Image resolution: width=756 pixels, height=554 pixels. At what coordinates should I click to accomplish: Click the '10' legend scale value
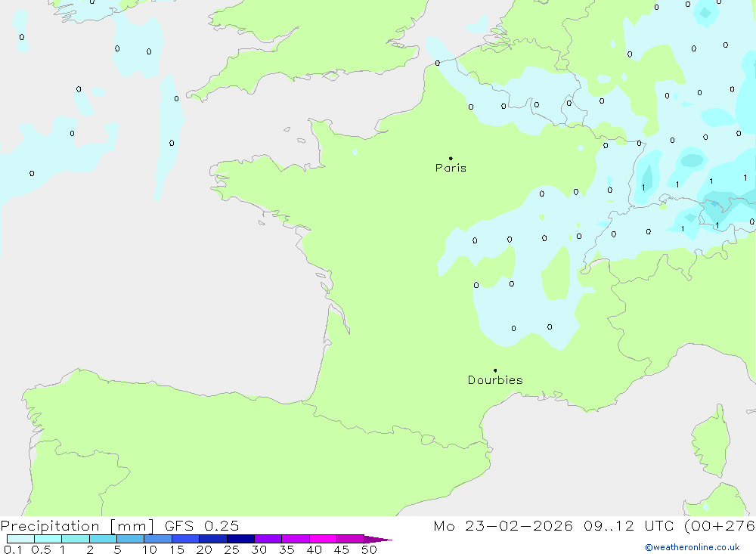tap(150, 549)
